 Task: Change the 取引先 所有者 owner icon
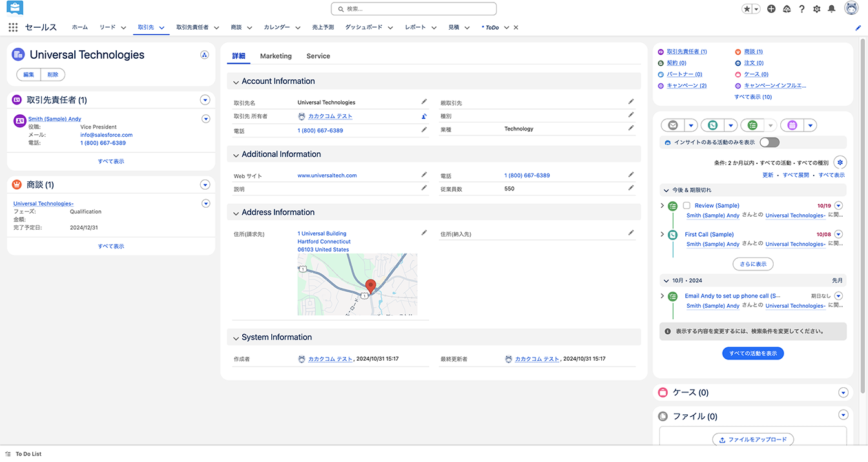point(424,116)
